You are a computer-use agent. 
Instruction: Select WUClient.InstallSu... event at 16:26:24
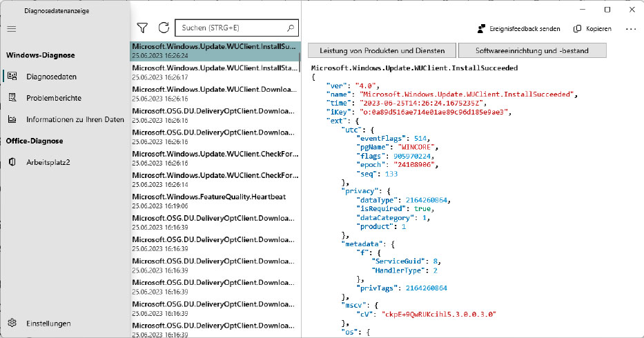215,51
